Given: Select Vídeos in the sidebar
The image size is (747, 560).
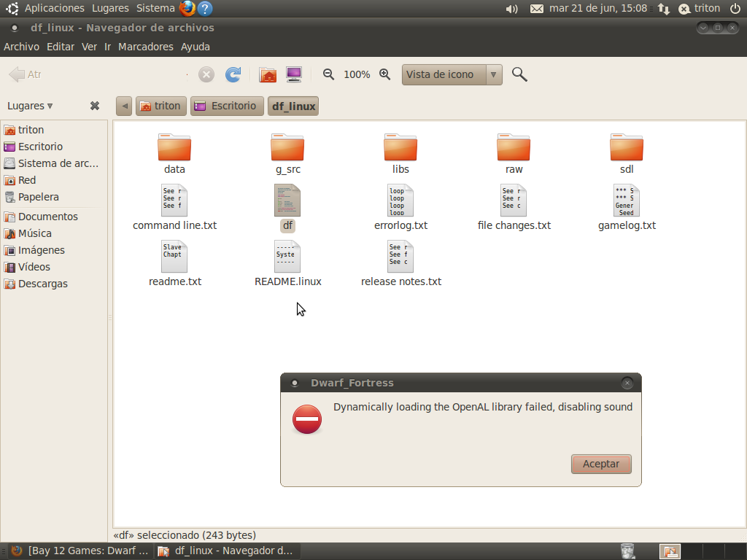Looking at the screenshot, I should 54,267.
